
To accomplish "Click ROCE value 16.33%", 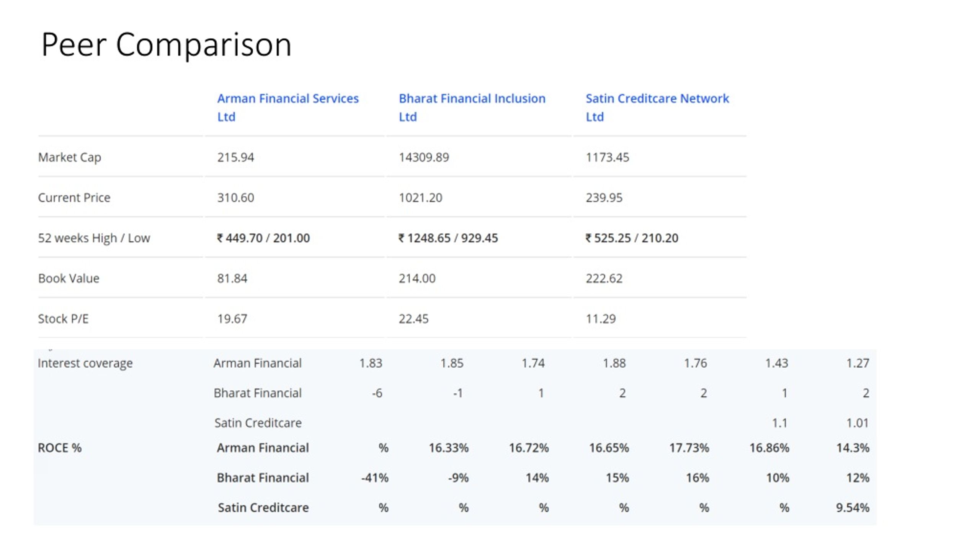I will (x=448, y=448).
